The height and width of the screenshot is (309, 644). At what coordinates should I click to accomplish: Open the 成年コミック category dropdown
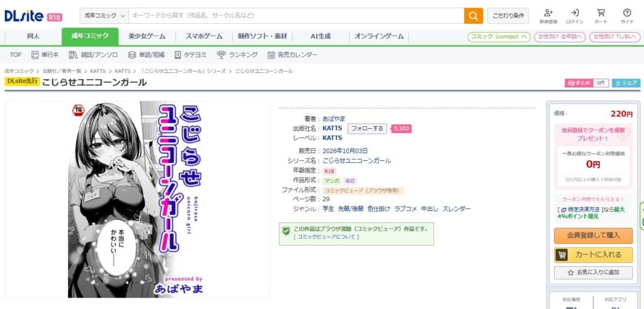click(104, 16)
